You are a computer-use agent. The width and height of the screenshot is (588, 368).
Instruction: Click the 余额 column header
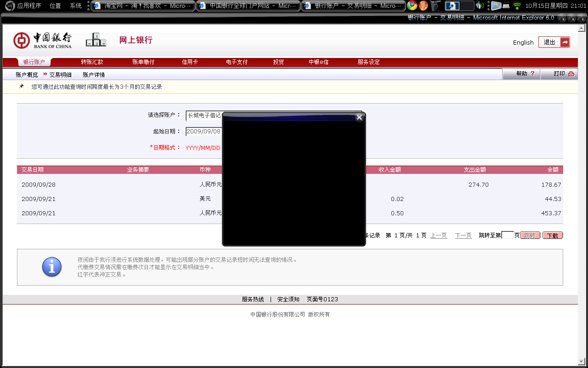[553, 170]
